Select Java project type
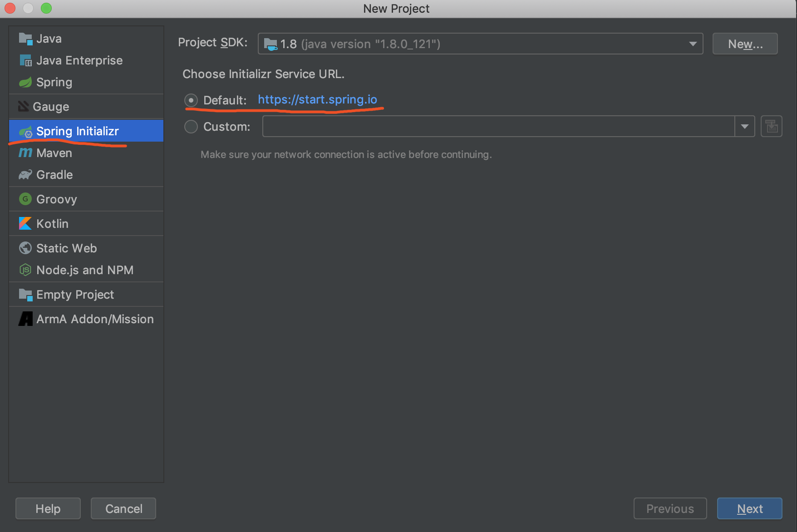Screen dimensions: 797x532 86,39
